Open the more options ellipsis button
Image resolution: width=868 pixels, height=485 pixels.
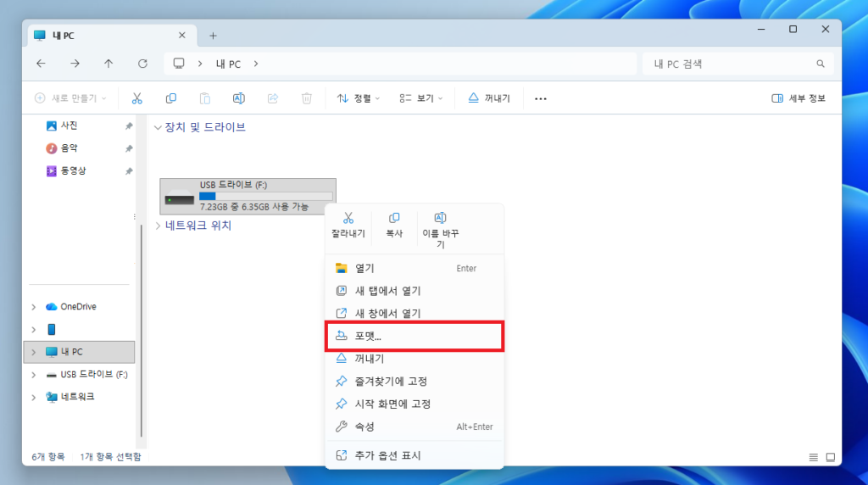tap(541, 98)
